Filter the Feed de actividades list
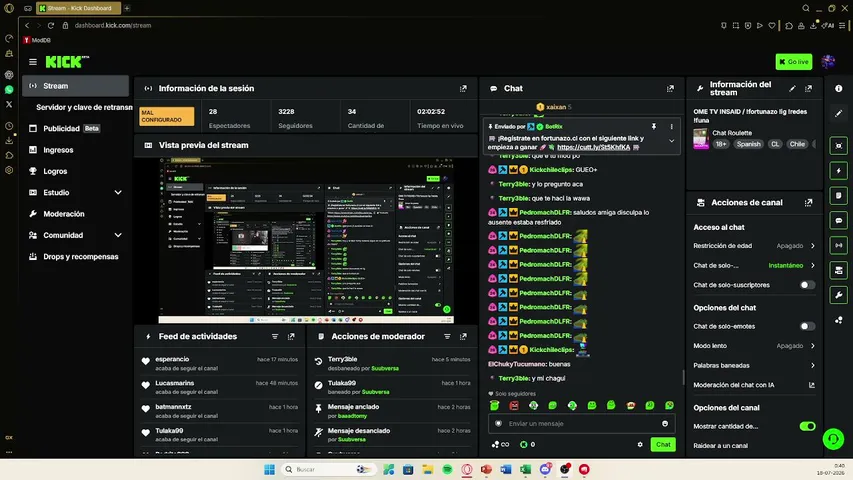The image size is (853, 480). (x=275, y=336)
